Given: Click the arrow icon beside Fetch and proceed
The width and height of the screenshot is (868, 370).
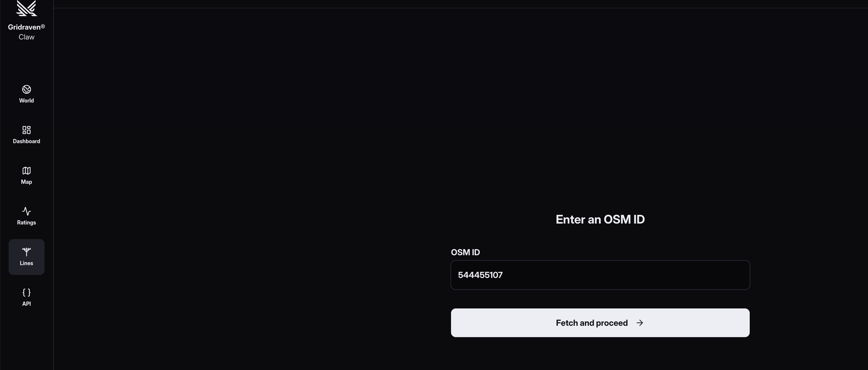Looking at the screenshot, I should coord(640,323).
